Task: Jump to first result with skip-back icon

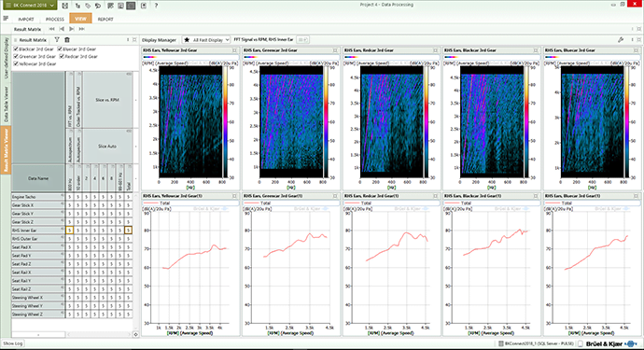Action: [x=51, y=29]
